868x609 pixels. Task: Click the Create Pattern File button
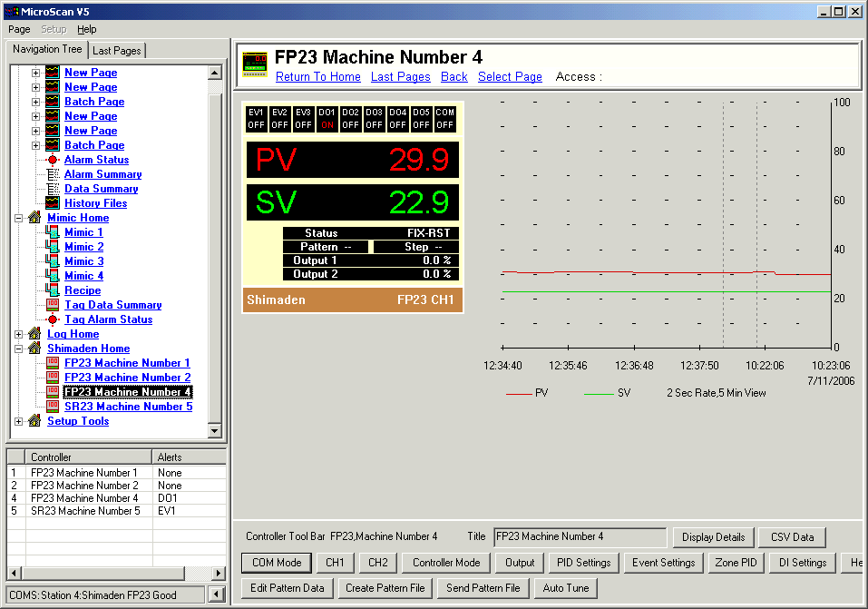(x=385, y=588)
